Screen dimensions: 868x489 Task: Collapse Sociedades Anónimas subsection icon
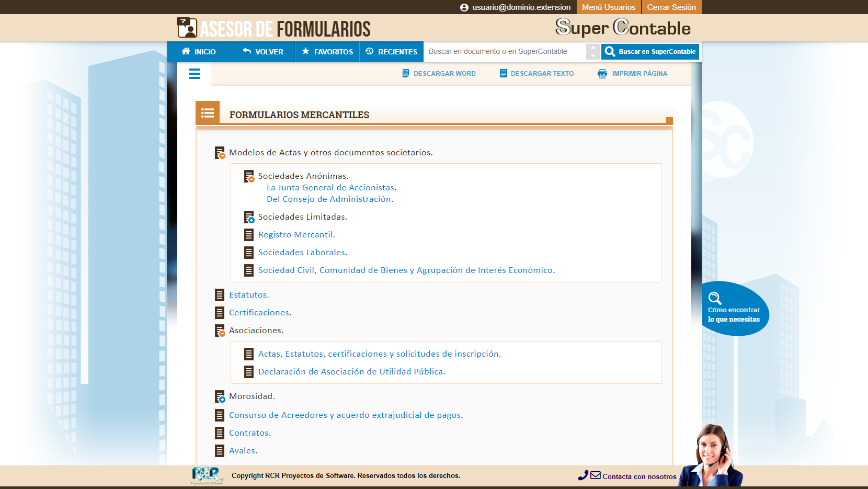(249, 176)
